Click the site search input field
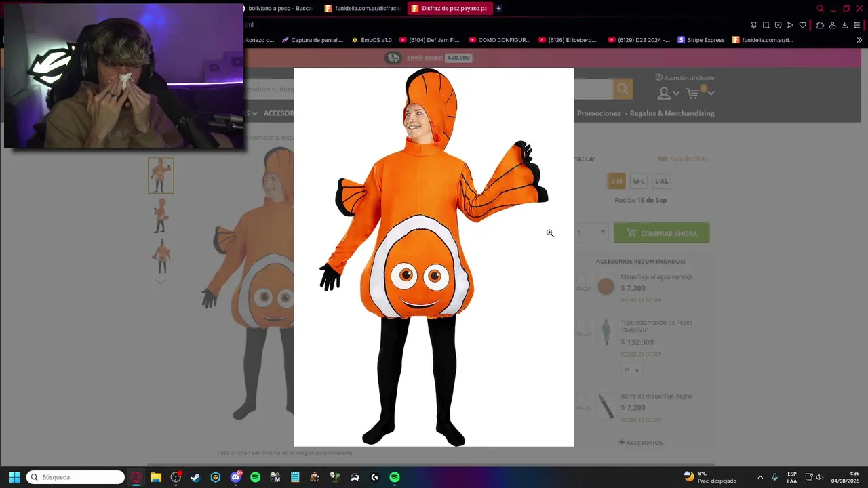868x488 pixels. pos(429,89)
